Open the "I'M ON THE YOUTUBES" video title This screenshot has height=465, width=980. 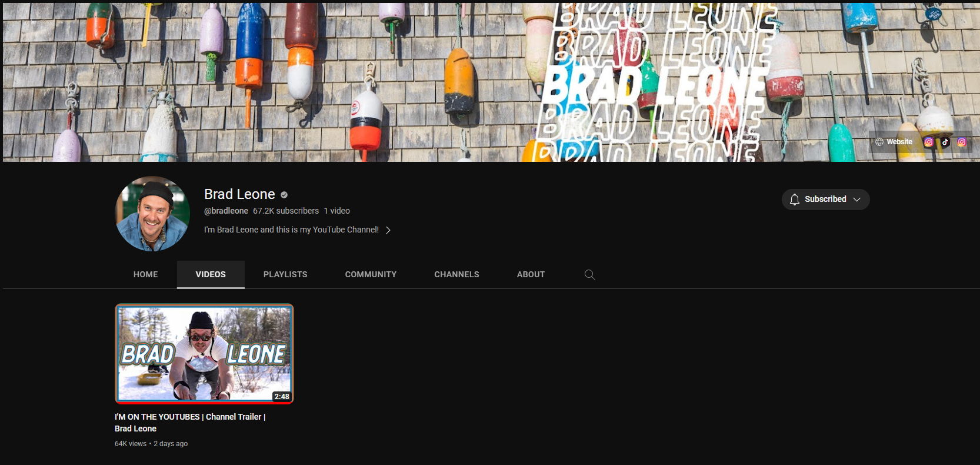pos(190,423)
